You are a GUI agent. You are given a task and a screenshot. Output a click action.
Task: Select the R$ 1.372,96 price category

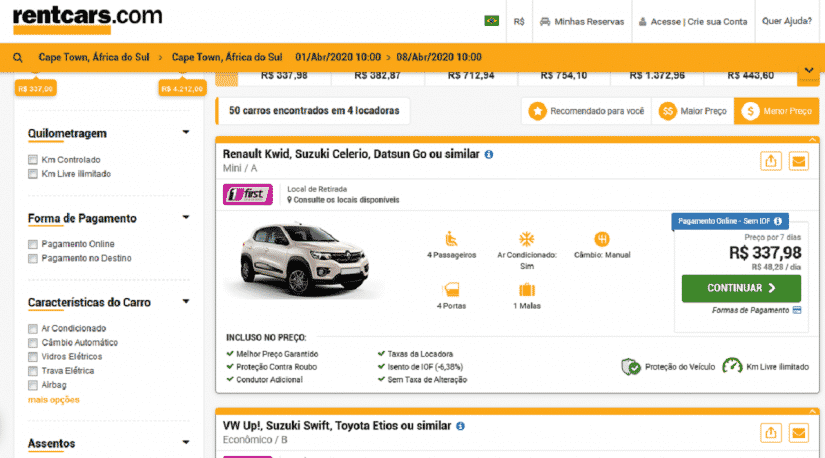coord(657,76)
